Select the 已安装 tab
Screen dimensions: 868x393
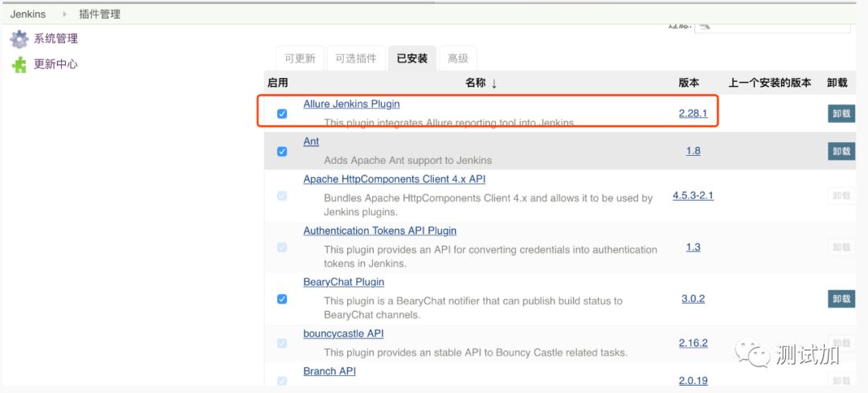click(x=412, y=59)
